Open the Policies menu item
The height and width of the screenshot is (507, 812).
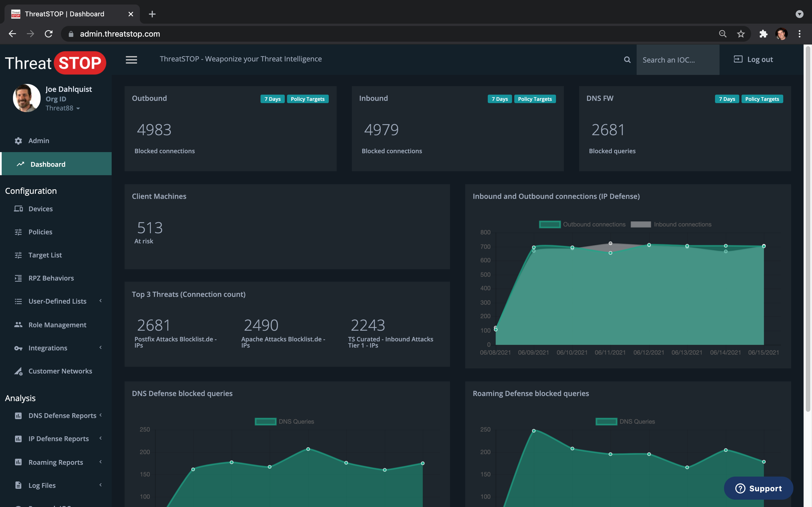coord(40,232)
